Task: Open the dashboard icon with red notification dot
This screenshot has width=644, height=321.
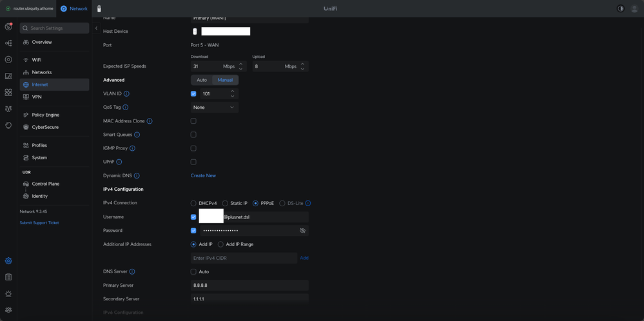Action: click(8, 27)
